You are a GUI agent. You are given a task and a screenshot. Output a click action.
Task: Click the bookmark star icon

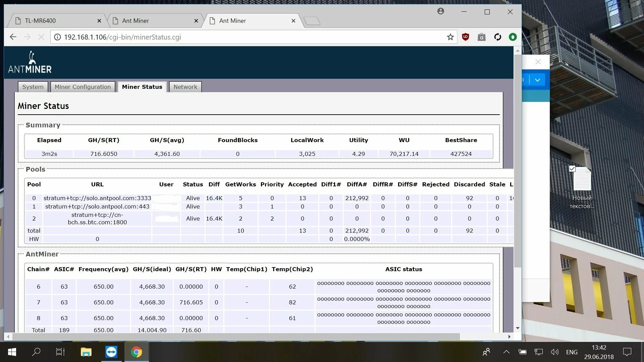450,37
